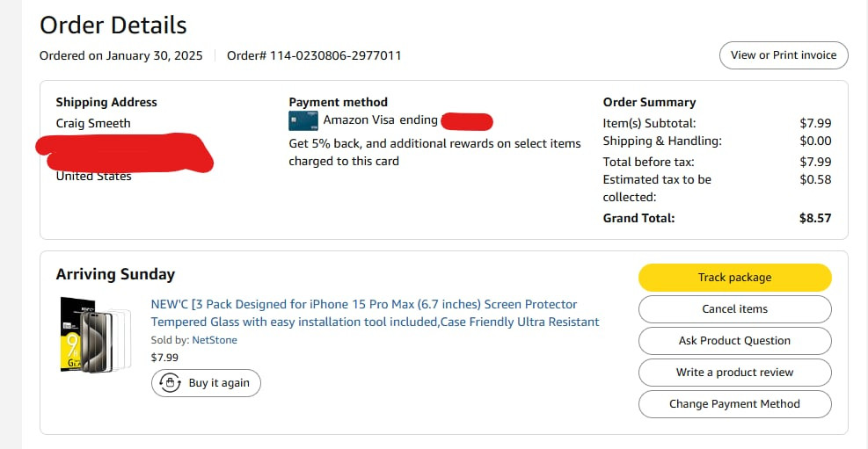
Task: Open Ask Product Question
Action: pyautogui.click(x=734, y=341)
